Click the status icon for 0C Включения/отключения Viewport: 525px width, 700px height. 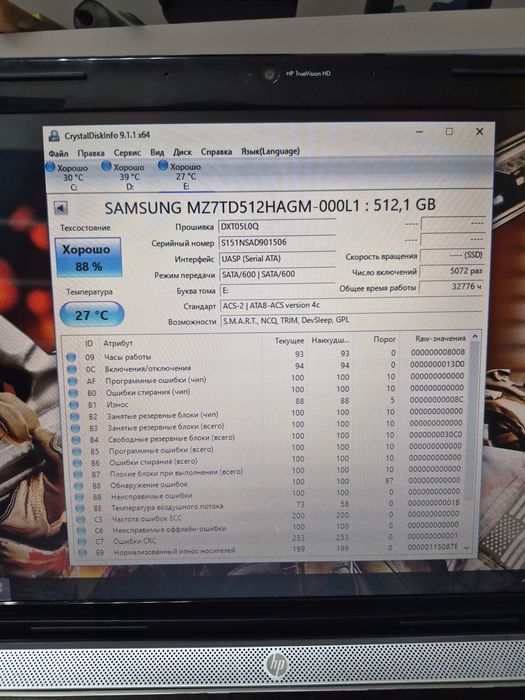pyautogui.click(x=72, y=369)
